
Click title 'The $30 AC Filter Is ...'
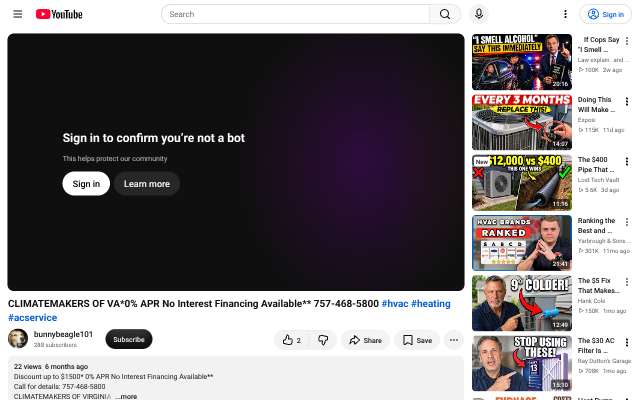coord(596,345)
